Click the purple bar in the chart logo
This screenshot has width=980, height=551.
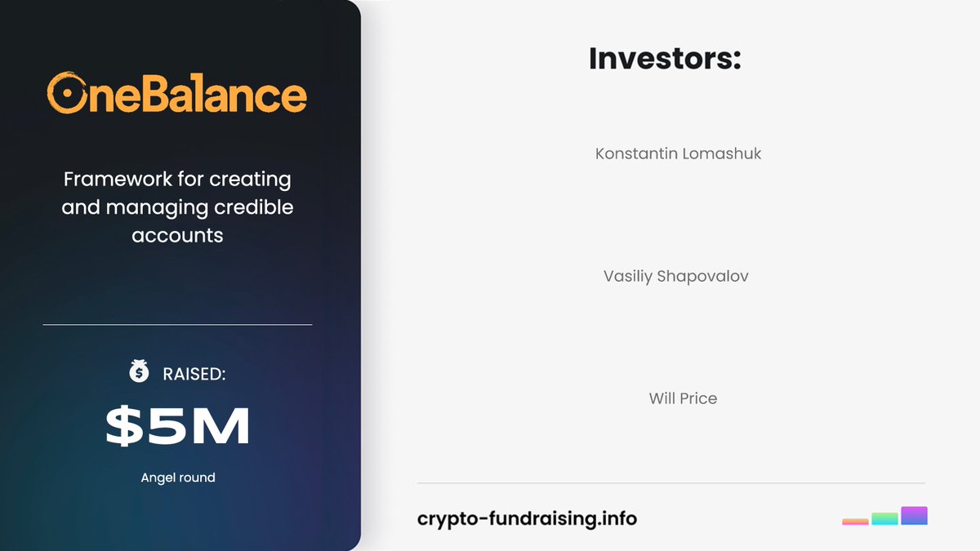click(x=914, y=516)
